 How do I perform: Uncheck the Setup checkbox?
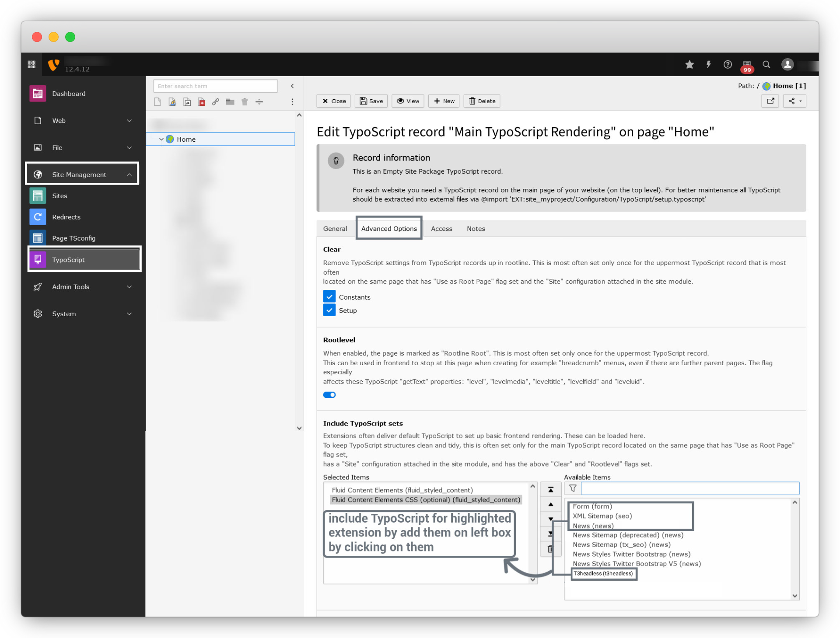pyautogui.click(x=329, y=310)
